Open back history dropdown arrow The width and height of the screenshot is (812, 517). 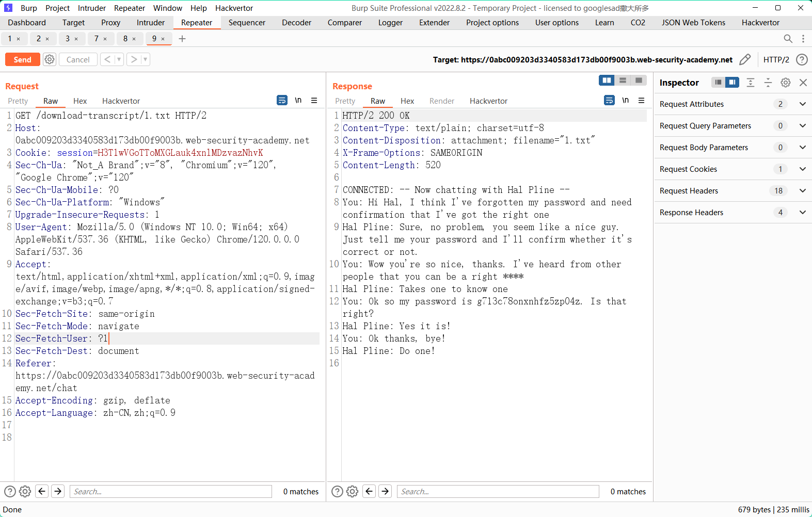[x=119, y=59]
